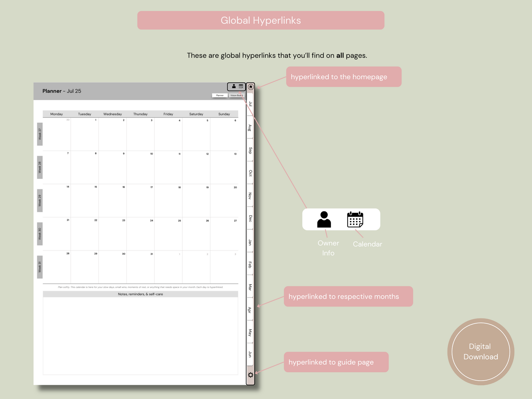Click day 22 in the Tuesday column
This screenshot has width=532, height=399.
pyautogui.click(x=85, y=234)
